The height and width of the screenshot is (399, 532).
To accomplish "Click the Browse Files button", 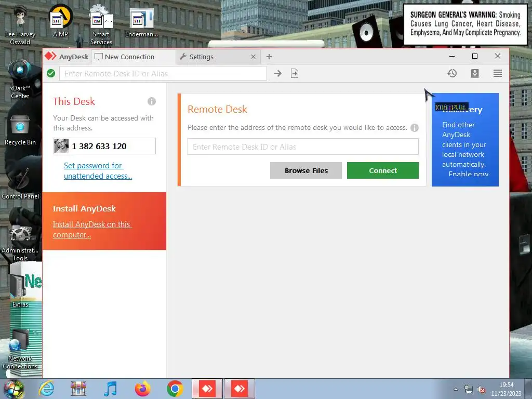I will click(x=305, y=170).
